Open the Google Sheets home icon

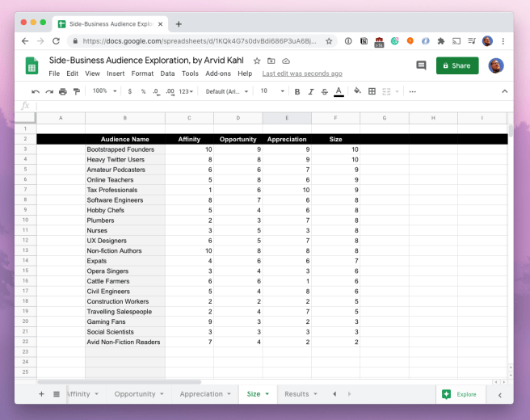tap(32, 65)
